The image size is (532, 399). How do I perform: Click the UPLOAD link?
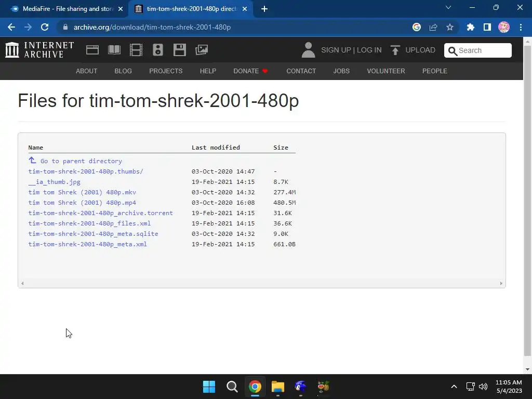[x=420, y=50]
